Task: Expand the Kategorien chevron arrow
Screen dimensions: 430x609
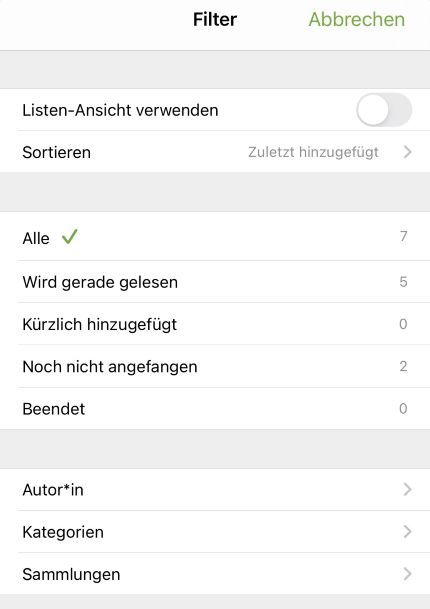Action: pos(407,531)
